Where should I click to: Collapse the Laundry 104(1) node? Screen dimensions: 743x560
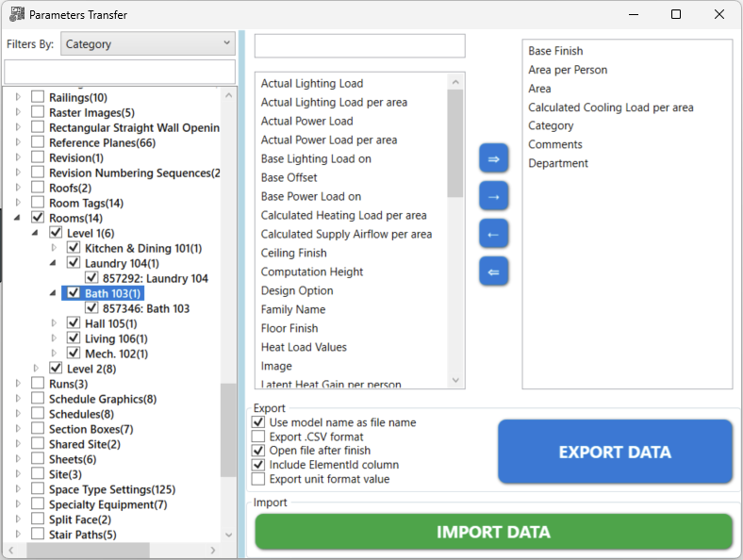[53, 263]
